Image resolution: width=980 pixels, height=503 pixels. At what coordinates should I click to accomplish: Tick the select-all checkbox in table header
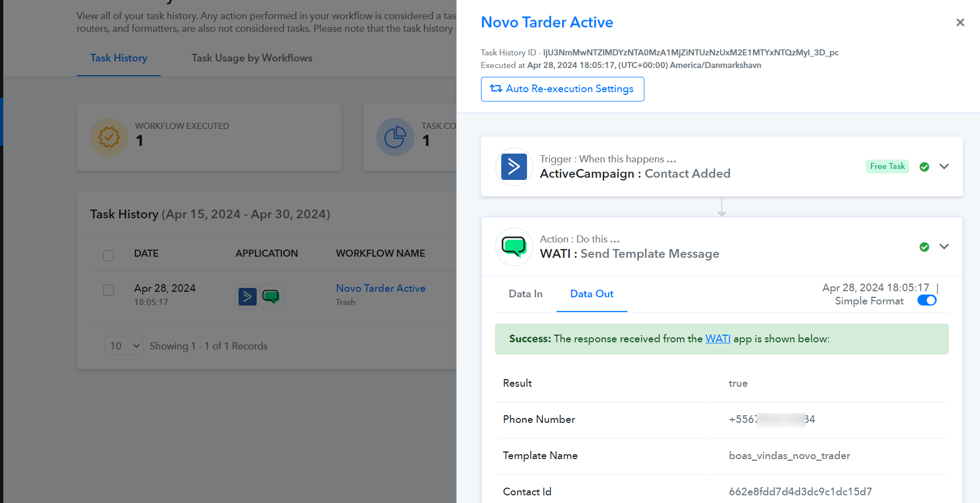pyautogui.click(x=109, y=255)
